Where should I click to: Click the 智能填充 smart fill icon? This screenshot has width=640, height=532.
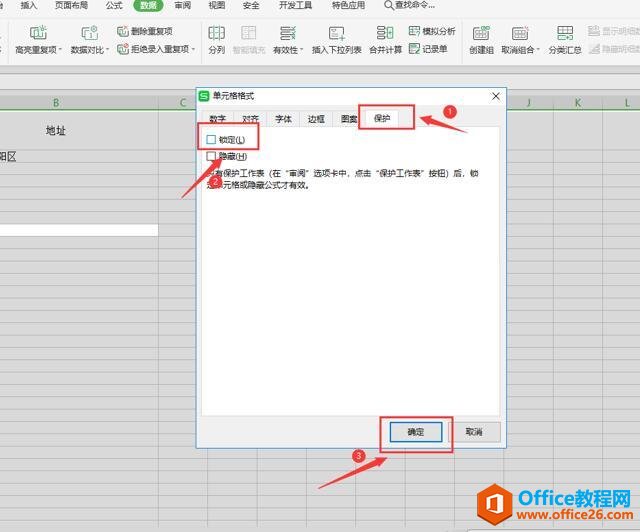tap(249, 33)
